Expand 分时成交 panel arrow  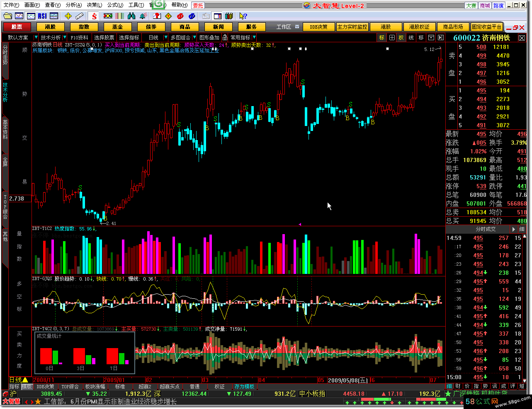(513, 229)
